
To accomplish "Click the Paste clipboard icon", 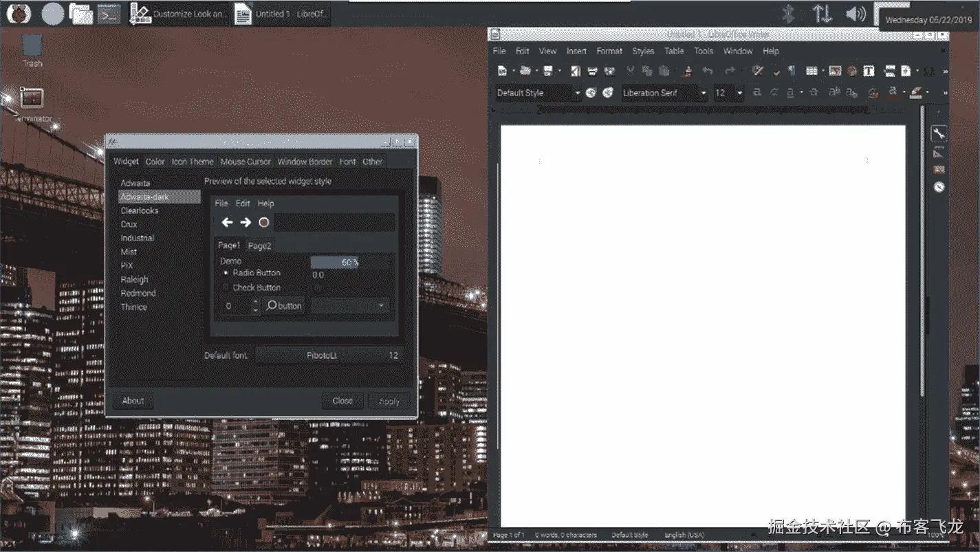I will pos(664,71).
